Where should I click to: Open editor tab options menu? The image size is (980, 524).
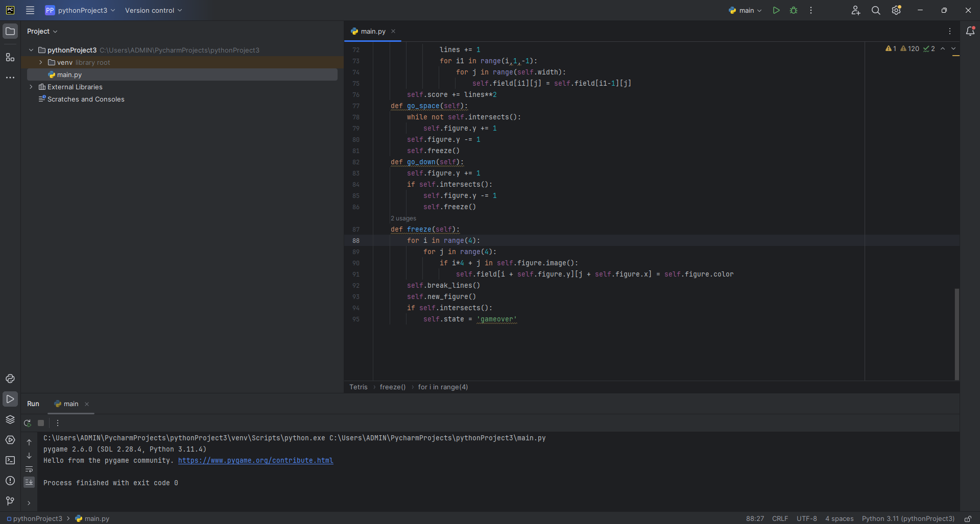950,31
